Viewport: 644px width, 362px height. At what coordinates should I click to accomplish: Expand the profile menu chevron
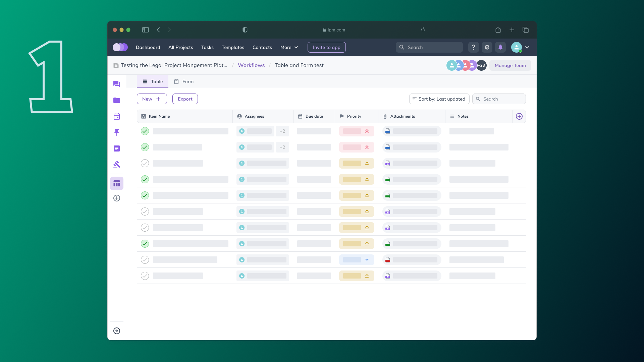coord(527,47)
